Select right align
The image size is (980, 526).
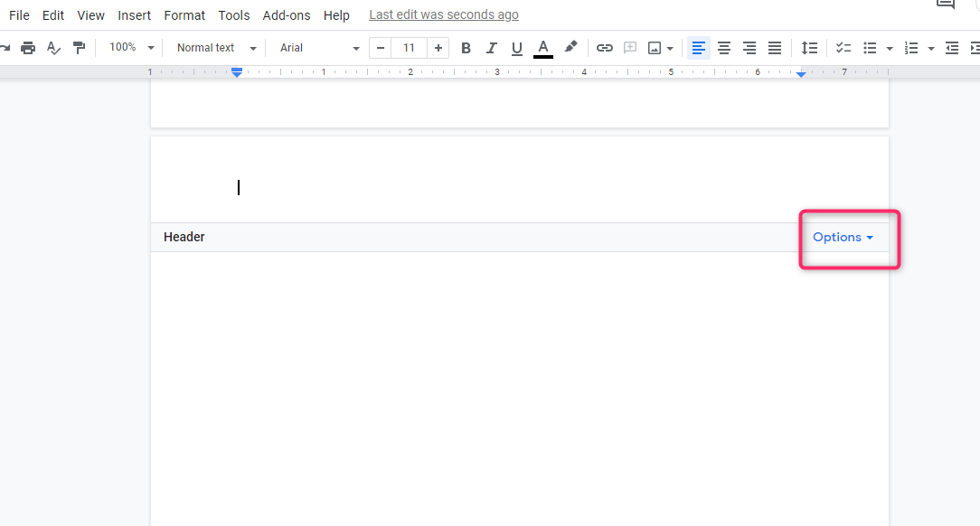coord(749,48)
